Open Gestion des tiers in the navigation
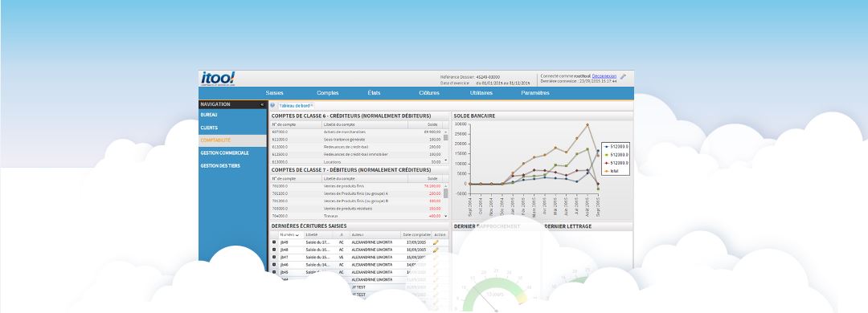868x313 pixels. tap(232, 165)
